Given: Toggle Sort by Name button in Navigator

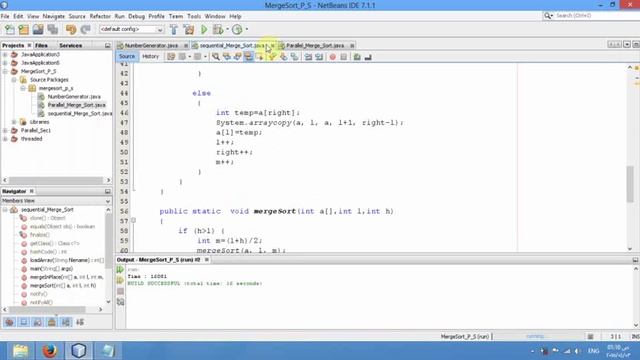Looking at the screenshot, I should tap(66, 322).
